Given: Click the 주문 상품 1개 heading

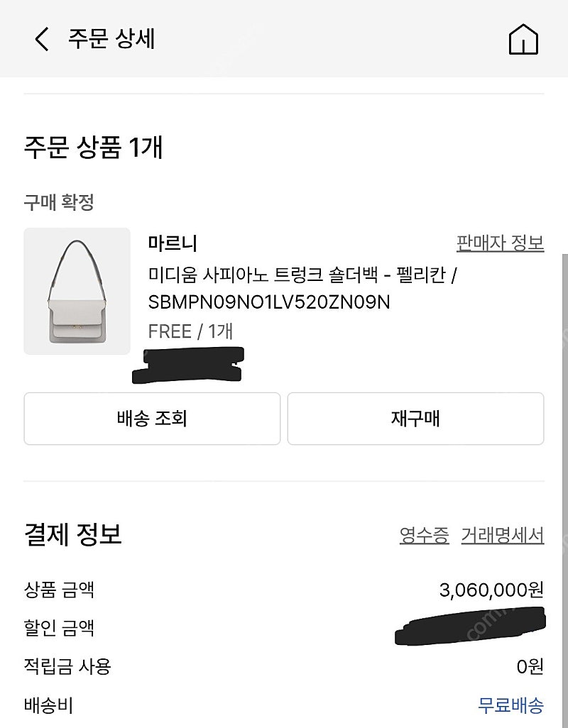Looking at the screenshot, I should (x=93, y=147).
